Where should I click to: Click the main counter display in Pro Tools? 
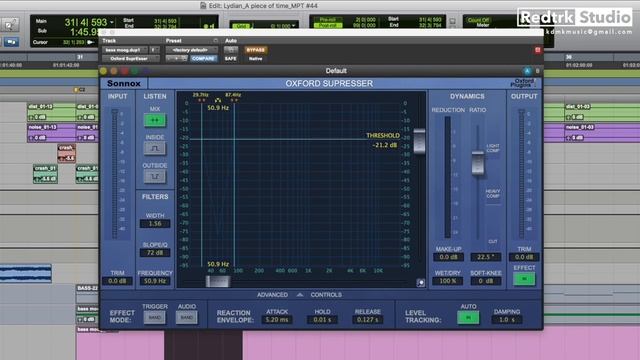85,22
